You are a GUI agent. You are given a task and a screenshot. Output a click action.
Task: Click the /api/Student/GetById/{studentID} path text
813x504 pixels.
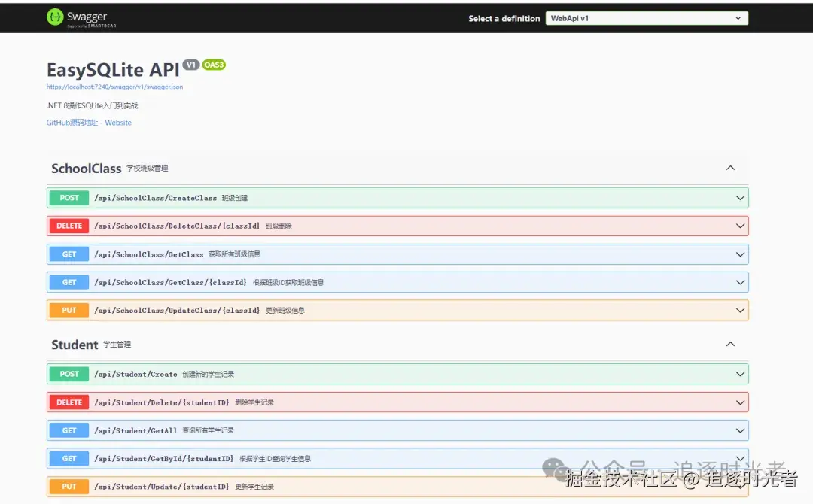(x=164, y=458)
